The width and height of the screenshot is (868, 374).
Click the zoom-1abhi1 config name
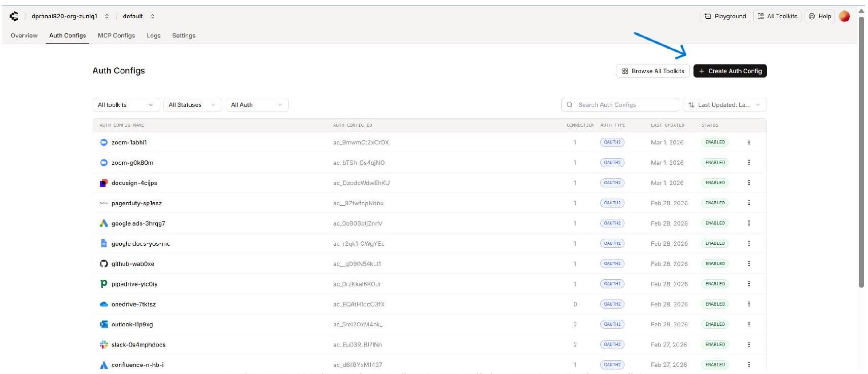click(x=129, y=142)
